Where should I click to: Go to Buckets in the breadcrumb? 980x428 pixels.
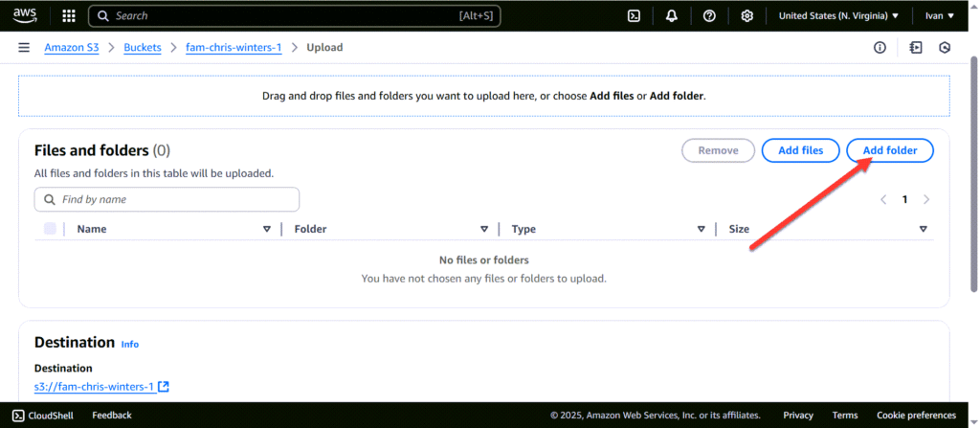143,48
